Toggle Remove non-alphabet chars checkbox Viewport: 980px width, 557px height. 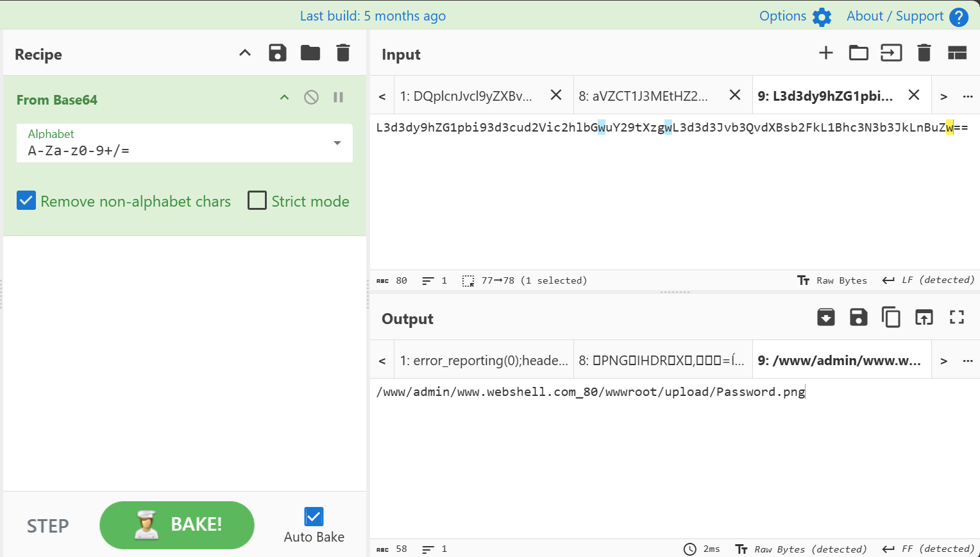click(26, 201)
